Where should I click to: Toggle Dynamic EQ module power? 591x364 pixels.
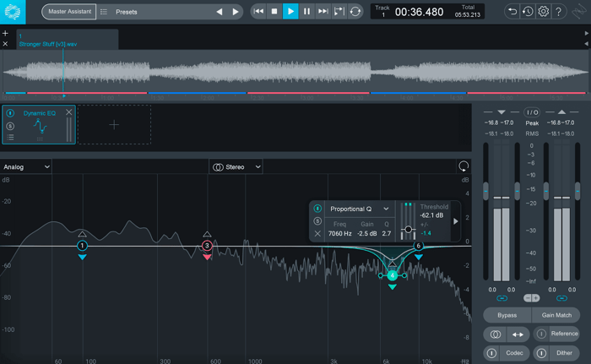[x=10, y=113]
